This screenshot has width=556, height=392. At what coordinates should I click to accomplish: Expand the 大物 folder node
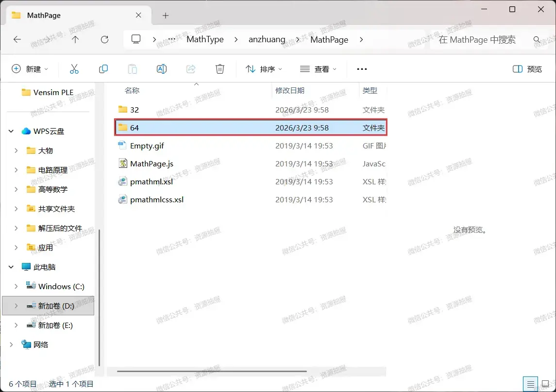[16, 150]
